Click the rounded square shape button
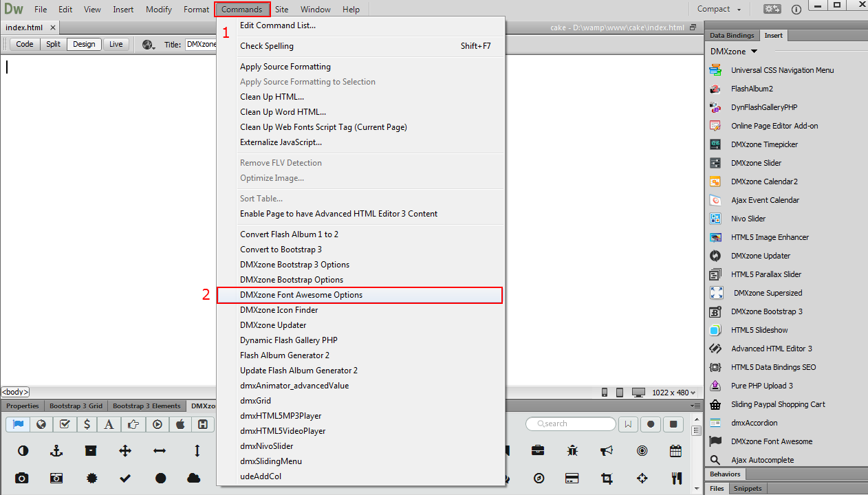 674,424
